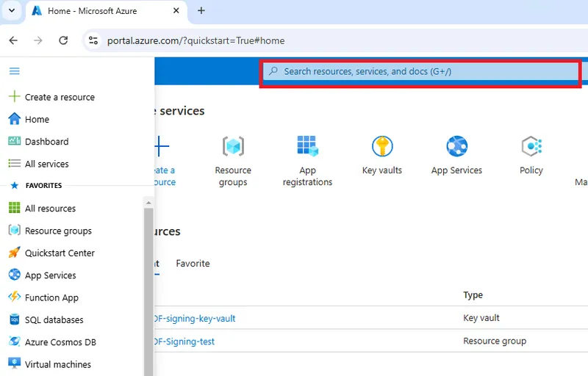The image size is (588, 376).
Task: Open the PDF-signing-key-vault resource link
Action: (x=195, y=318)
